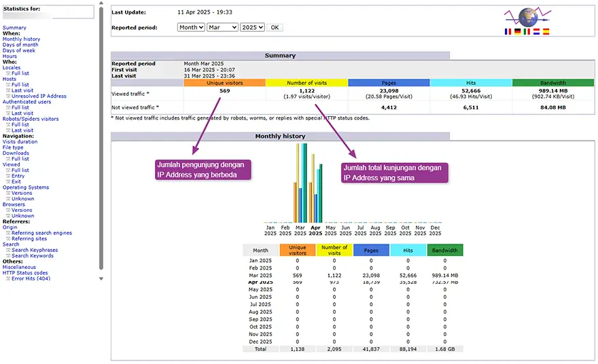This screenshot has width=598, height=364.
Task: Open the 2025 year dropdown
Action: tap(252, 27)
